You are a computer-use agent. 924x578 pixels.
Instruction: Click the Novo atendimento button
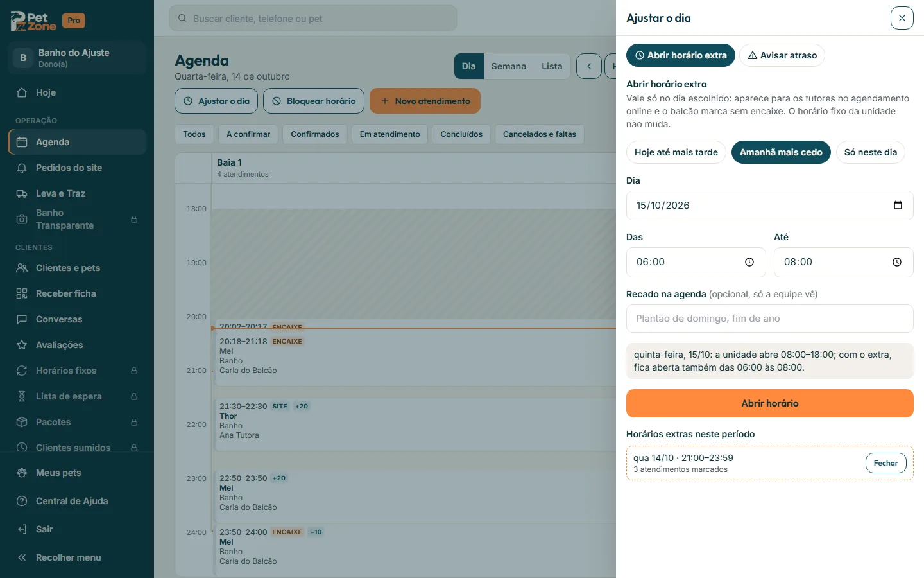point(425,101)
